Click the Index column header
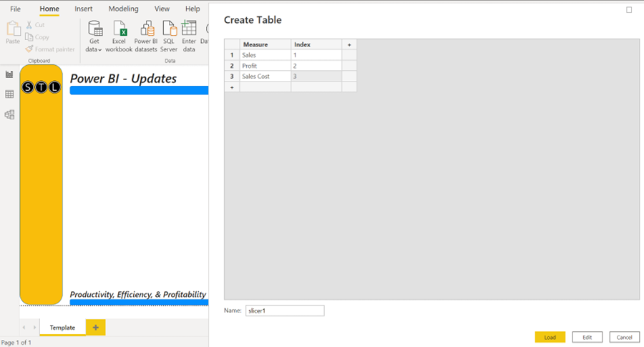The image size is (644, 347). tap(316, 44)
